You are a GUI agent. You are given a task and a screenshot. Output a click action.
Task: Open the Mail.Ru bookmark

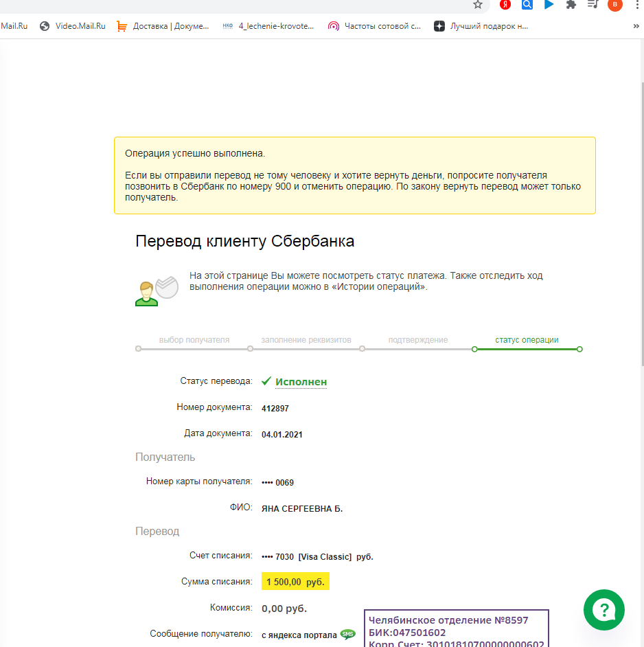pos(14,26)
